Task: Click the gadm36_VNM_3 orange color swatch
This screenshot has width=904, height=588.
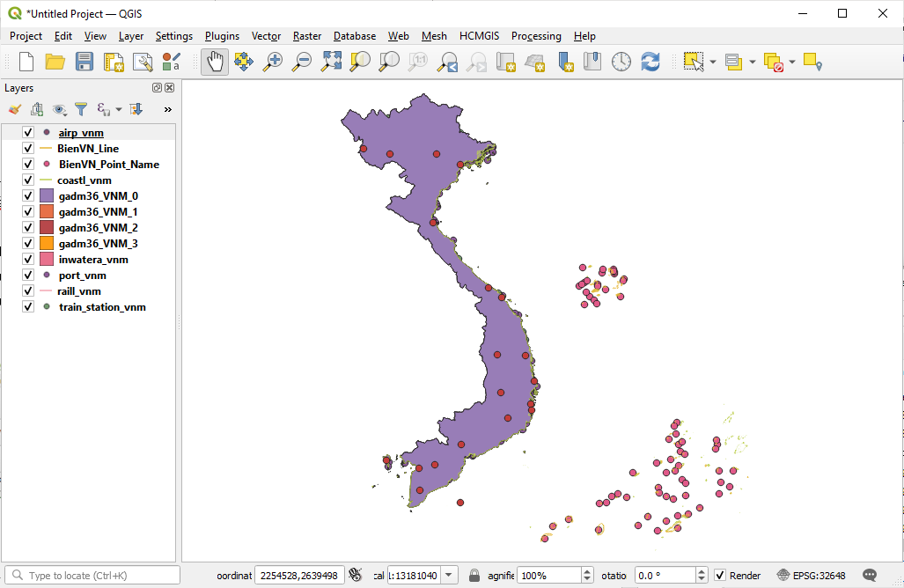Action: (x=47, y=243)
